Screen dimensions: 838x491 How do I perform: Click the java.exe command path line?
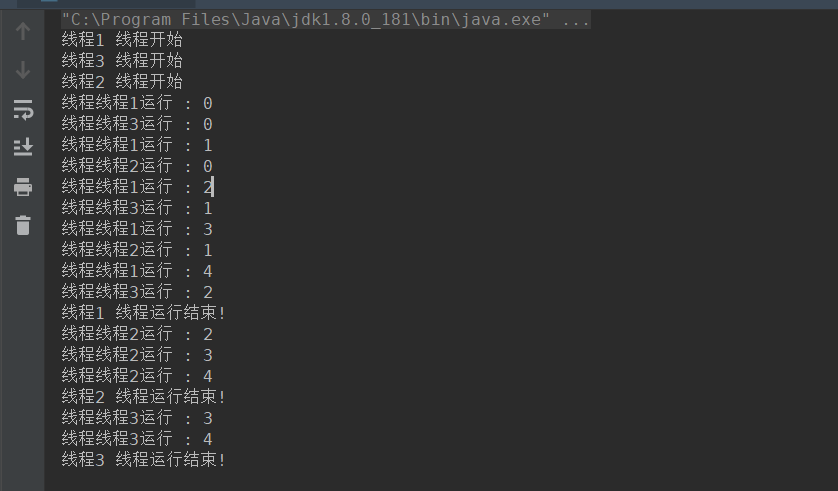306,20
